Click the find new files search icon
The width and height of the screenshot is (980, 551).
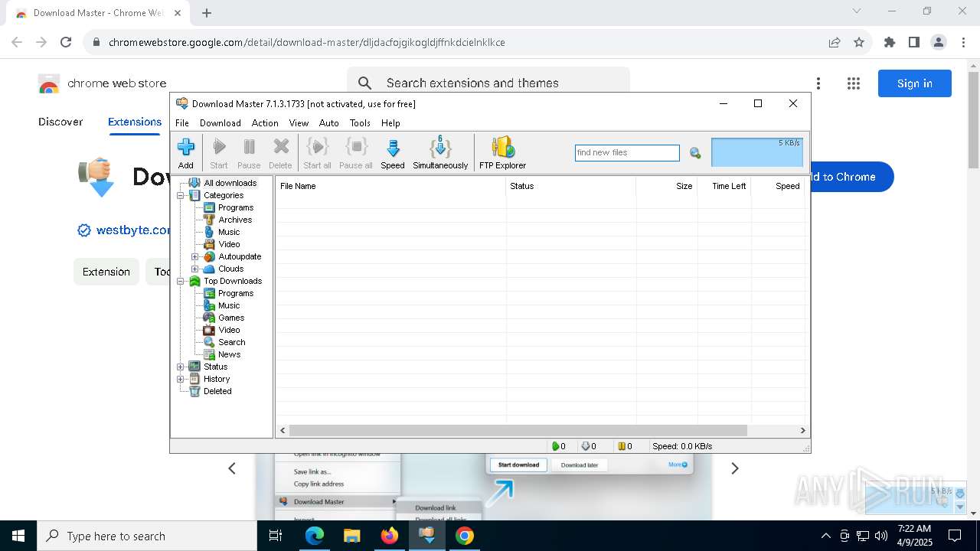[695, 153]
